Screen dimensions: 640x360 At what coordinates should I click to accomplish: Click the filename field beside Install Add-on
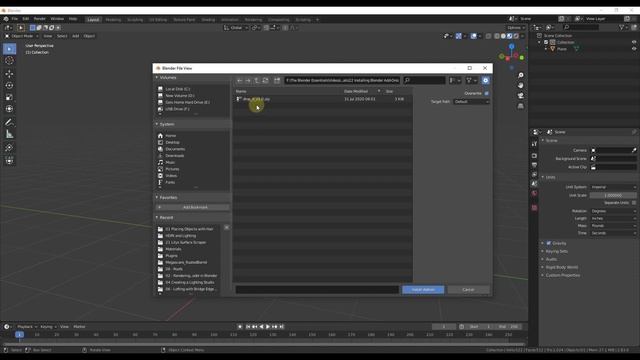point(317,290)
